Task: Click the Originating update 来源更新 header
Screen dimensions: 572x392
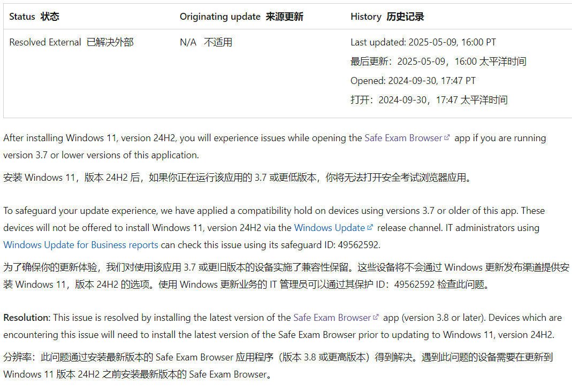Action: 241,17
